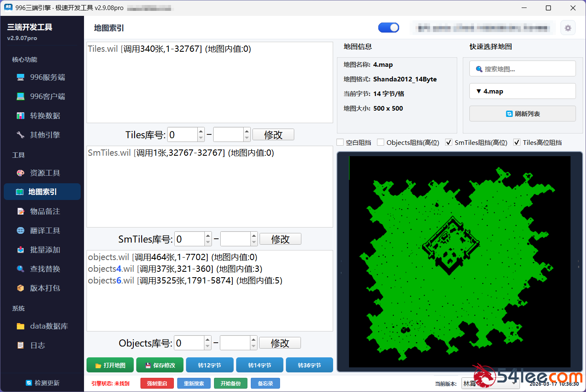Click the 996服务端 monitor icon in sidebar
This screenshot has height=392, width=586.
(x=20, y=77)
